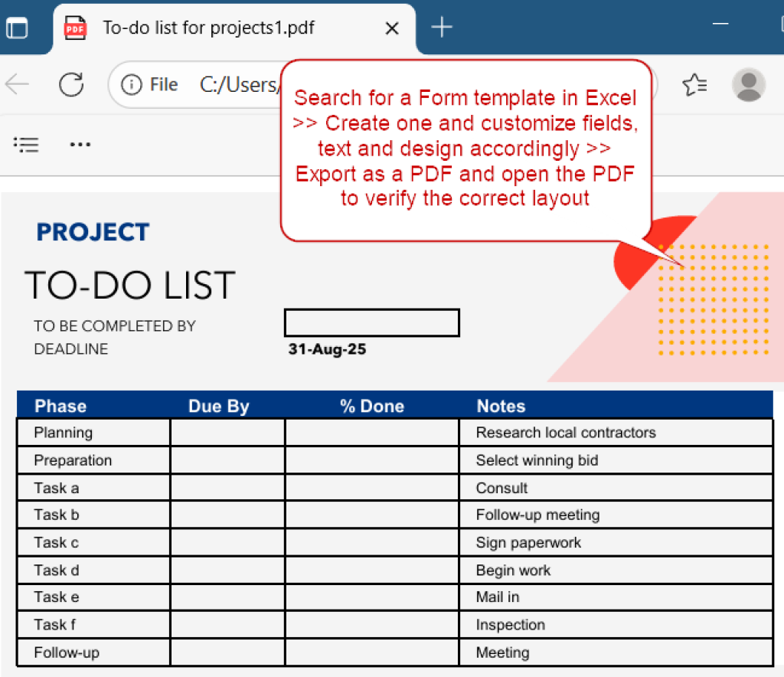784x677 pixels.
Task: Navigate back to the previous page
Action: 17,85
